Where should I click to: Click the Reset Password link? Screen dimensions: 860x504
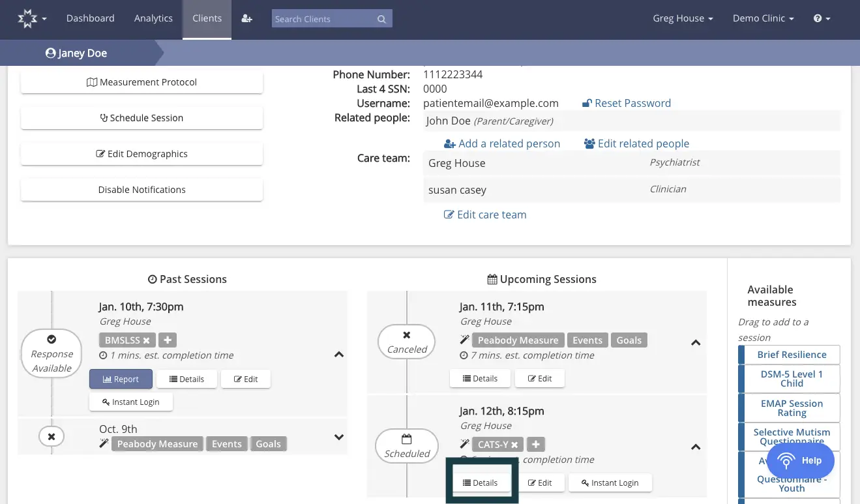coord(627,102)
